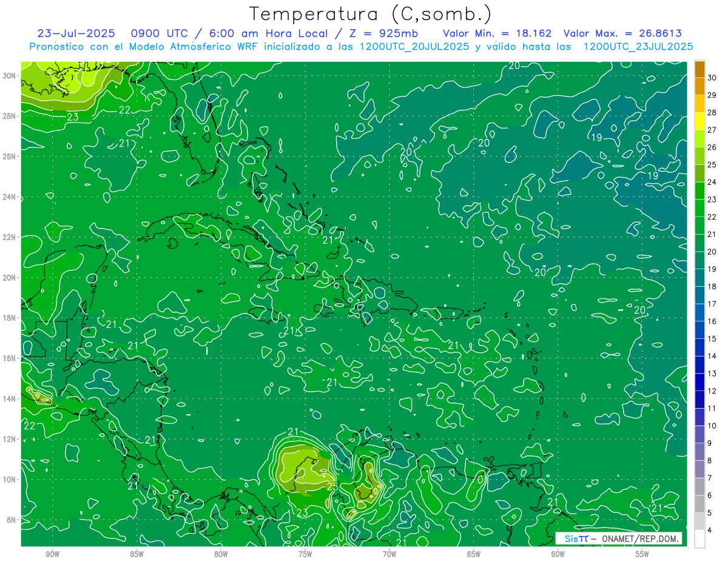The image size is (728, 562).
Task: Select the initialization time "1200UTC_20JUL2025"
Action: tap(414, 47)
